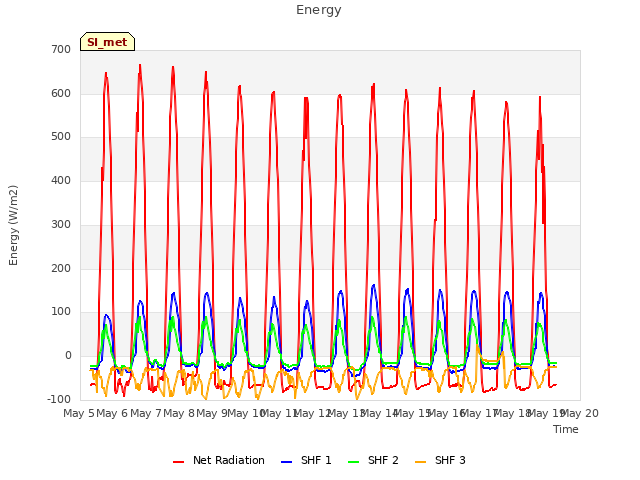The width and height of the screenshot is (640, 480).
Task: Click the May 5 x-axis tick label
Action: [79, 413]
